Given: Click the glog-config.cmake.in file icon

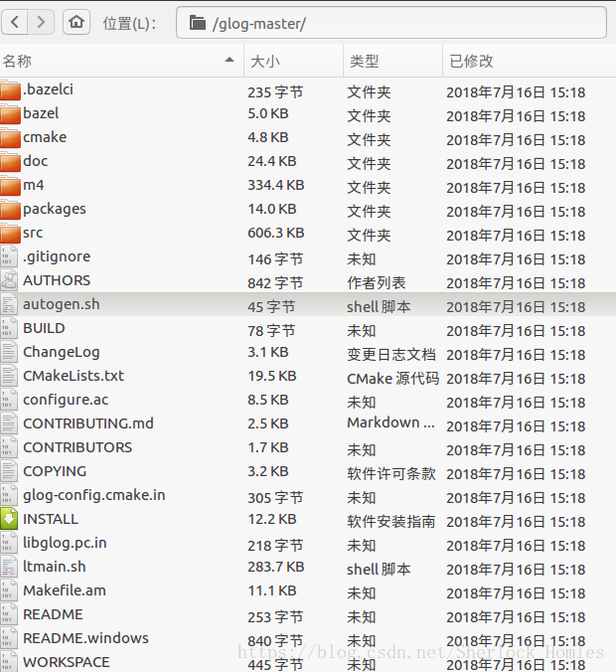Looking at the screenshot, I should click(9, 495).
